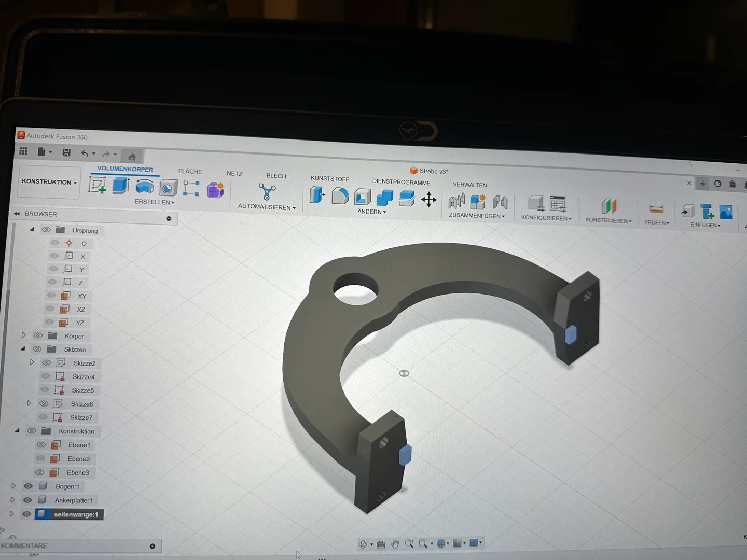Select the Revolve tool icon
The width and height of the screenshot is (747, 560).
145,187
